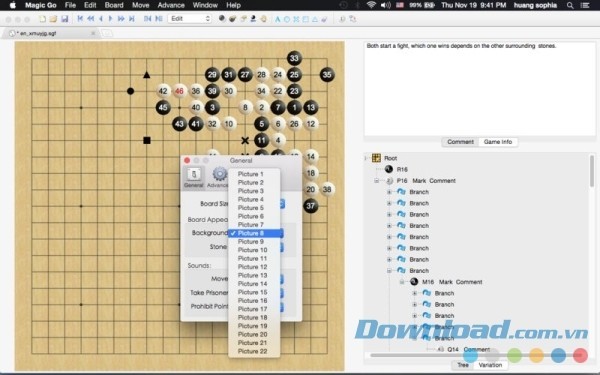Choose Picture 10 background

(254, 250)
